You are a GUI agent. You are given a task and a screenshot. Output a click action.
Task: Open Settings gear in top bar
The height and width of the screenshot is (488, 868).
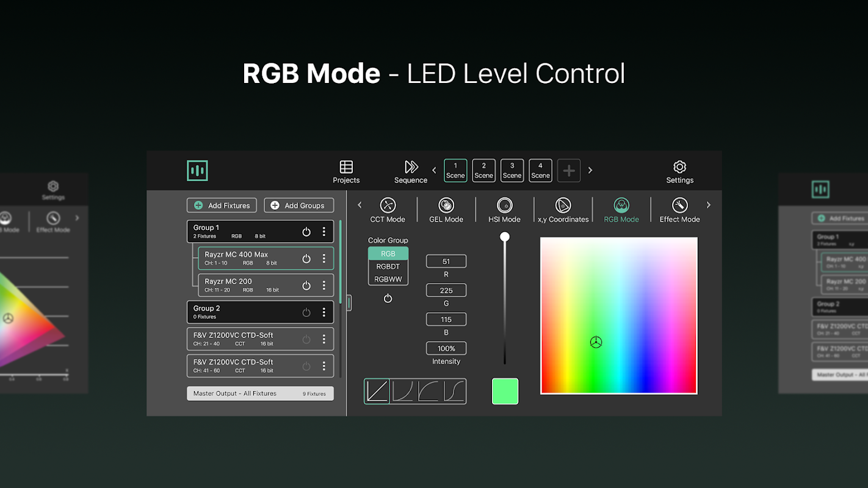(x=679, y=167)
